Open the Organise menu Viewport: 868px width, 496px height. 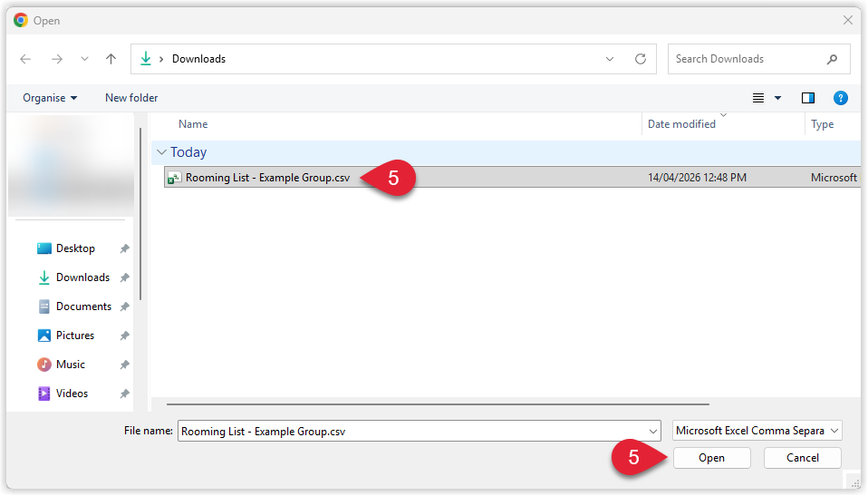[50, 98]
